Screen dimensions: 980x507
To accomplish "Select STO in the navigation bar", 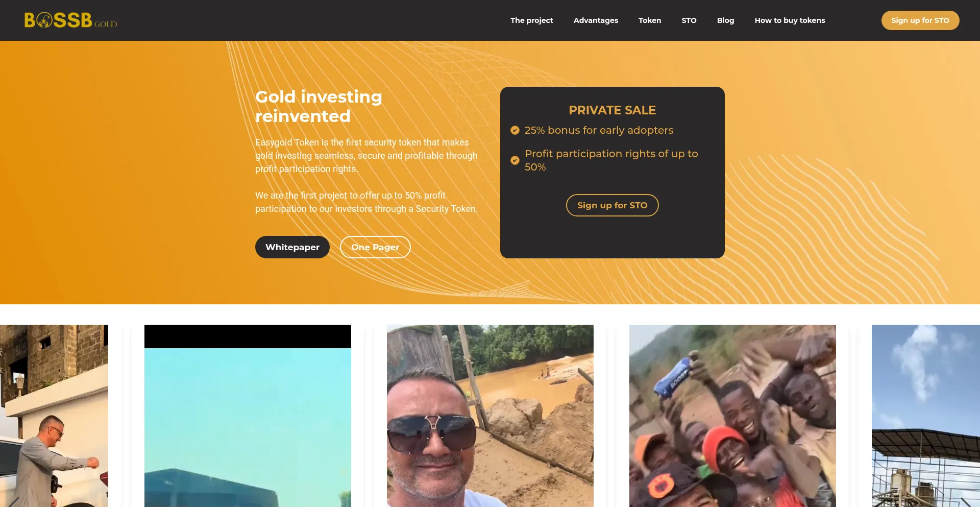I will tap(689, 20).
